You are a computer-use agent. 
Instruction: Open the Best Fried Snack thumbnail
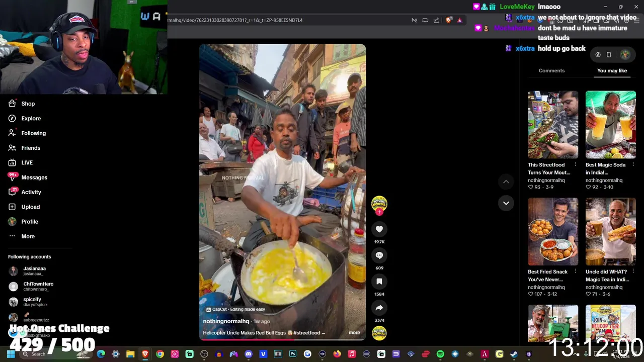(x=553, y=232)
